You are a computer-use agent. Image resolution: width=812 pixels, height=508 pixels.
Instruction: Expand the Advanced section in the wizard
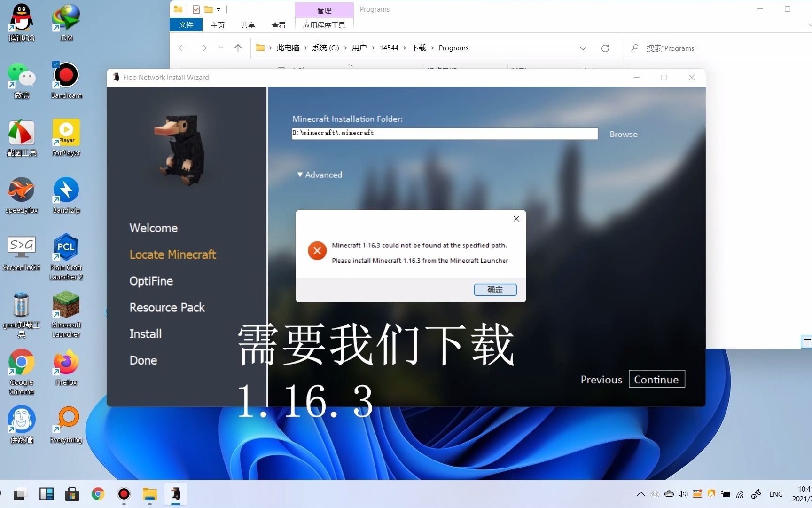pos(320,175)
